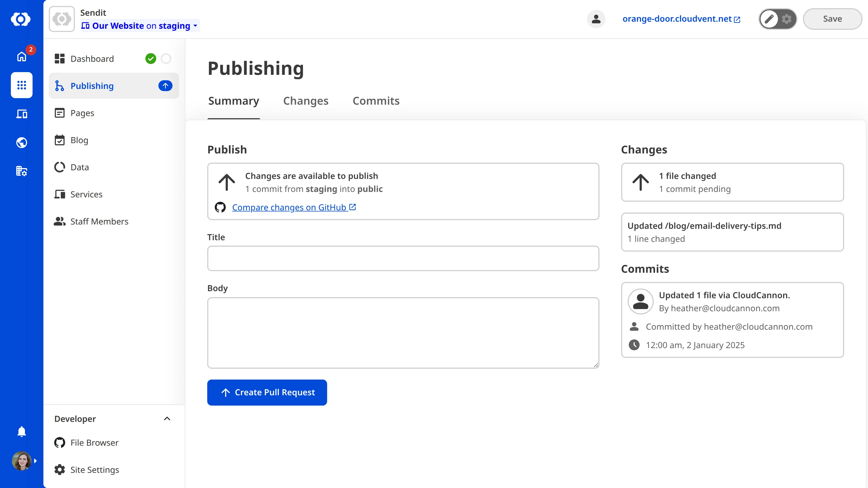The height and width of the screenshot is (488, 868).
Task: Click inside the Title input field
Action: click(x=403, y=258)
